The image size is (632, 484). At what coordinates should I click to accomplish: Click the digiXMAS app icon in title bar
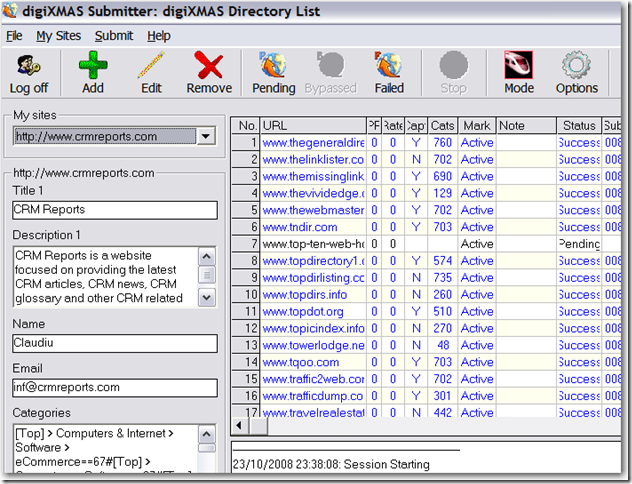pos(10,10)
